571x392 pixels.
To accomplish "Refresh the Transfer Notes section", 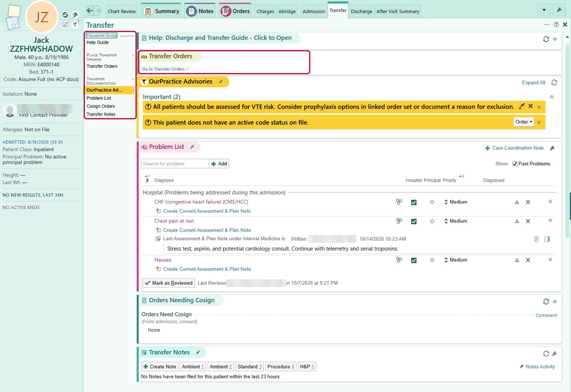I will tap(546, 354).
